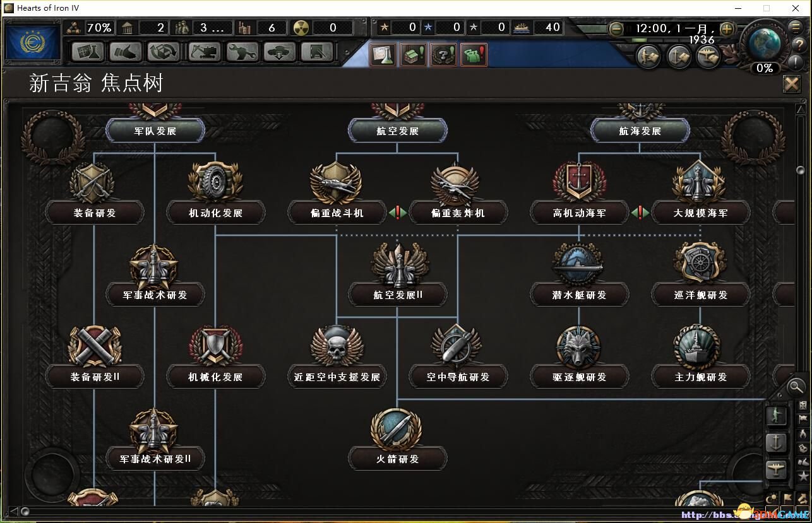Screen dimensions: 812x523
Task: Click the factories count 6
Action: (x=272, y=28)
